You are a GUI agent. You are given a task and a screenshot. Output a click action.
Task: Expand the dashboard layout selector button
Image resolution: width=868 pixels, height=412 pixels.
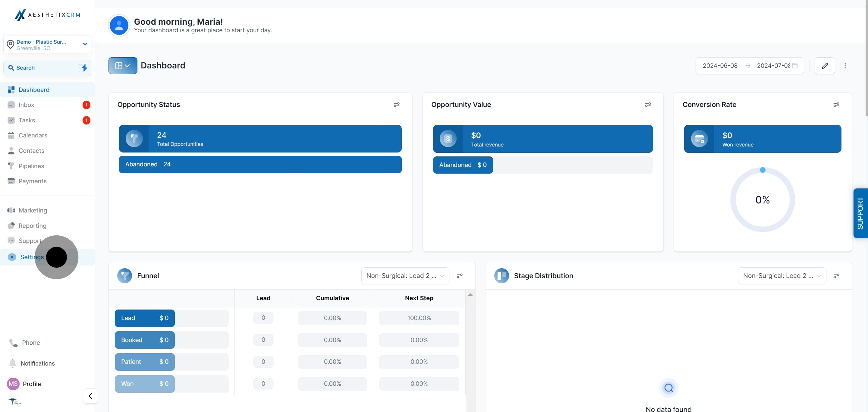tap(123, 66)
